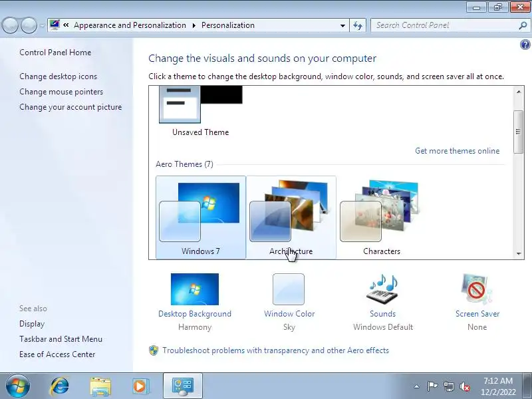Click the Back navigation button
532x399 pixels.
pos(10,25)
